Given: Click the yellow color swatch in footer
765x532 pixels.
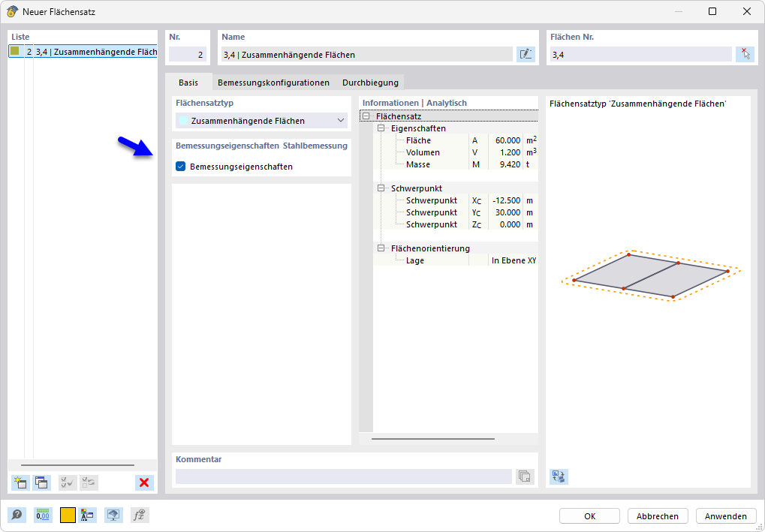Looking at the screenshot, I should (68, 515).
